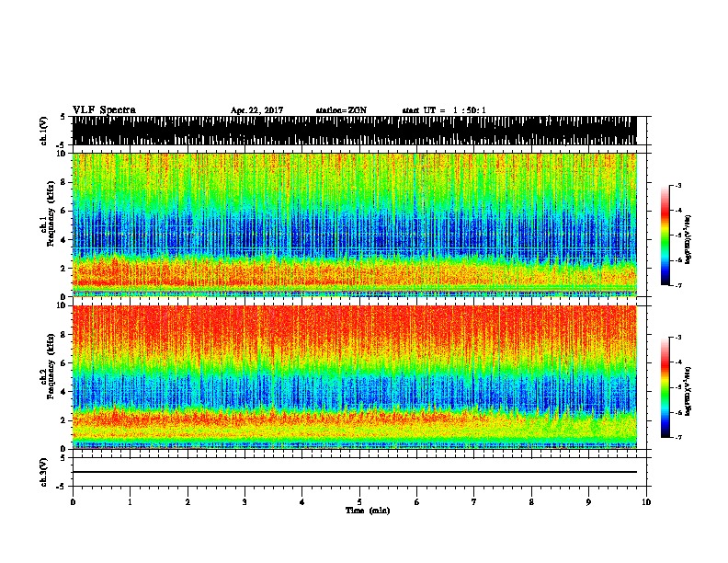Viewport: 728px width, 563px height.
Task: Click the time axis tick label "8"
Action: click(531, 502)
